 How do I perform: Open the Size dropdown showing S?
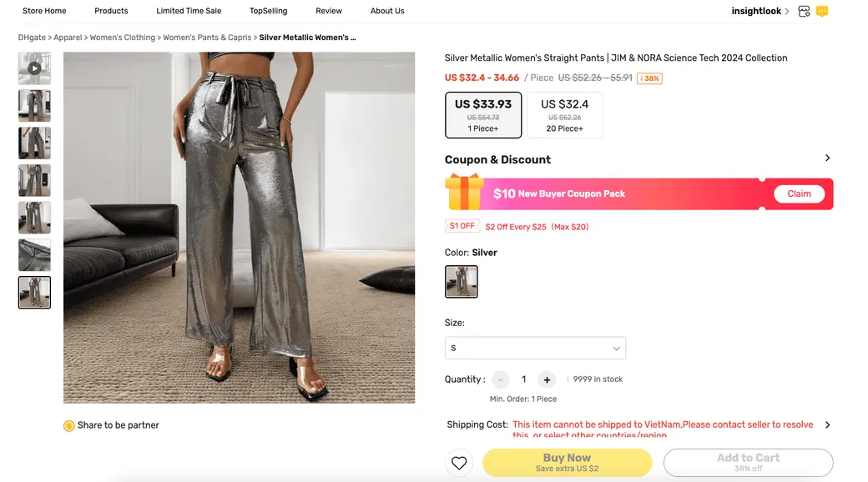pyautogui.click(x=535, y=348)
